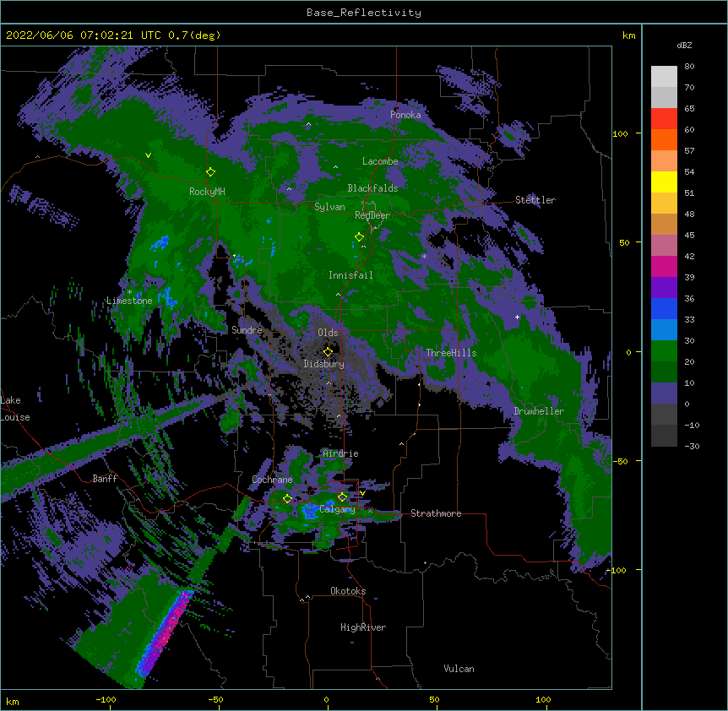Click the Innisfail label
Viewport: 728px width, 711px height.
350,275
